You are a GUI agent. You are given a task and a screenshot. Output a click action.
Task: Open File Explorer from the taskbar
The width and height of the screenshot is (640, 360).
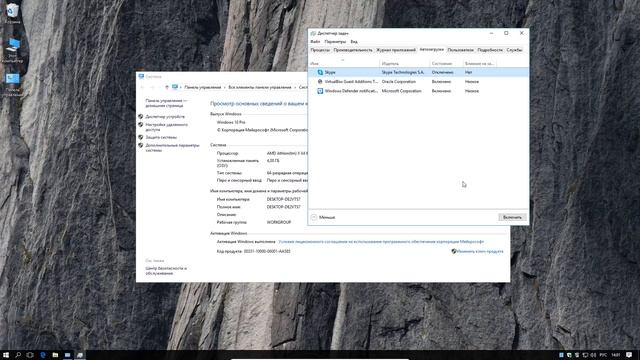coord(55,355)
